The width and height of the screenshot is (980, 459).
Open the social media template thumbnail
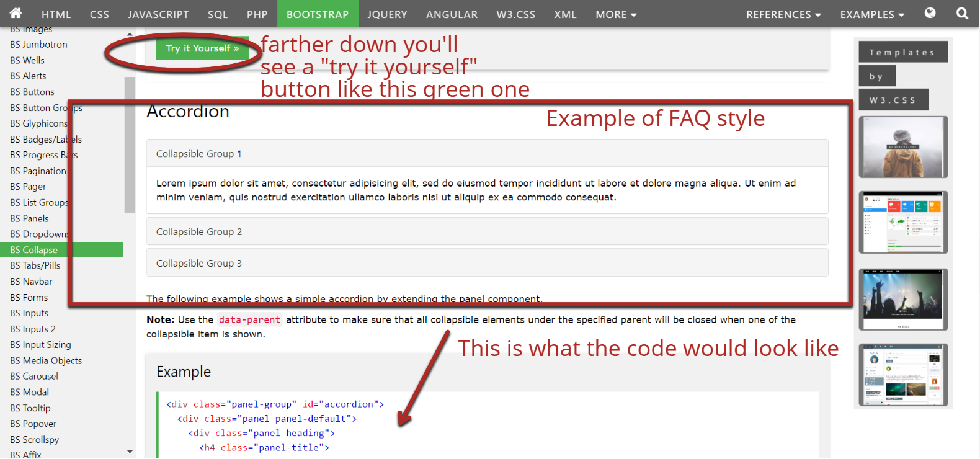[x=903, y=375]
